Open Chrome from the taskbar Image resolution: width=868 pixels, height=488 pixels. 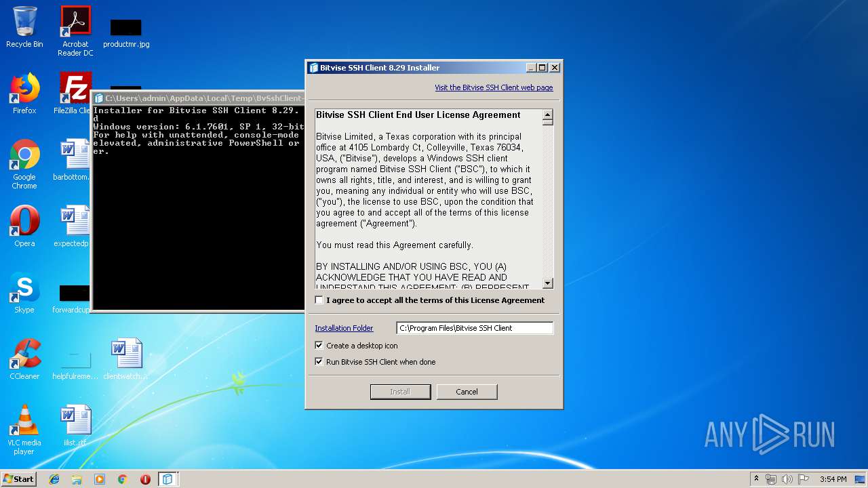[x=123, y=479]
